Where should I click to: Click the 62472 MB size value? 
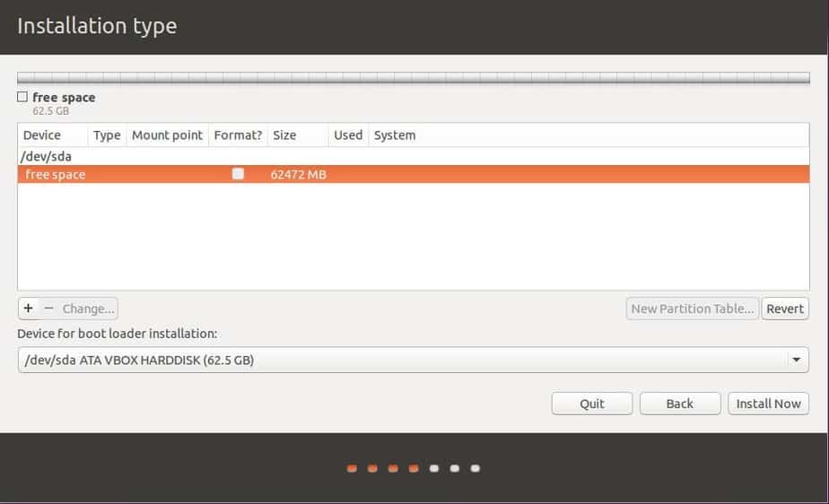[298, 174]
